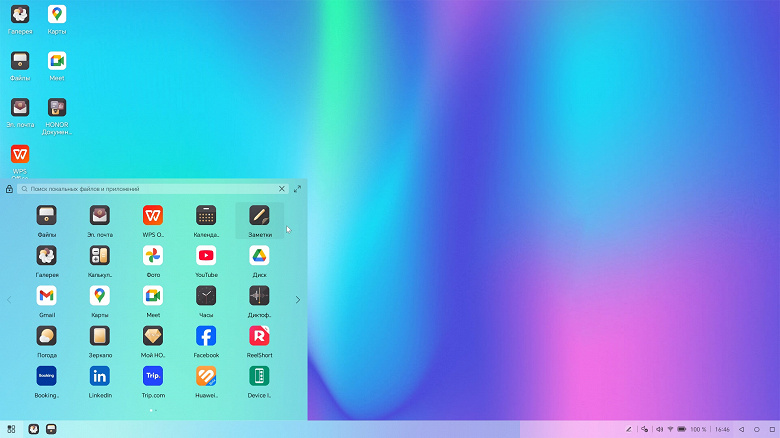The width and height of the screenshot is (780, 438).
Task: Launch the YouTube app
Action: (206, 256)
